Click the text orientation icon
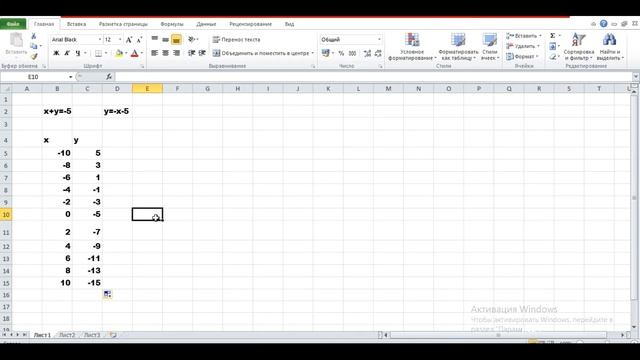 191,39
